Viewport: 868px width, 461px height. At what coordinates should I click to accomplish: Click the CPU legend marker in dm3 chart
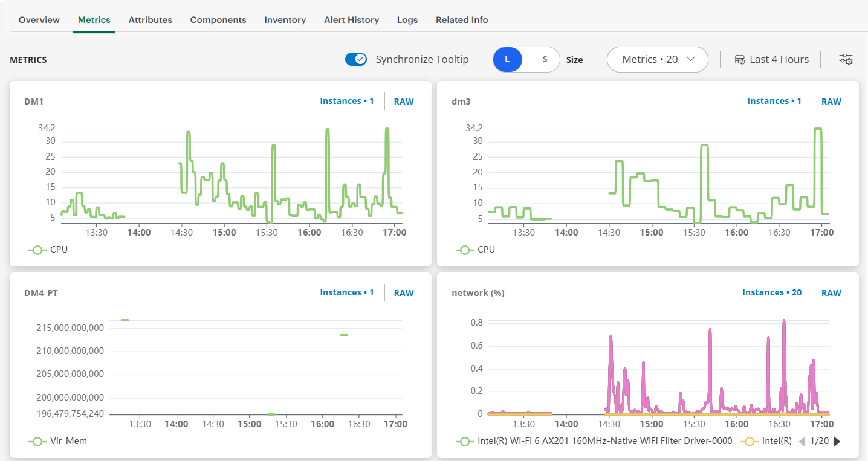click(465, 250)
